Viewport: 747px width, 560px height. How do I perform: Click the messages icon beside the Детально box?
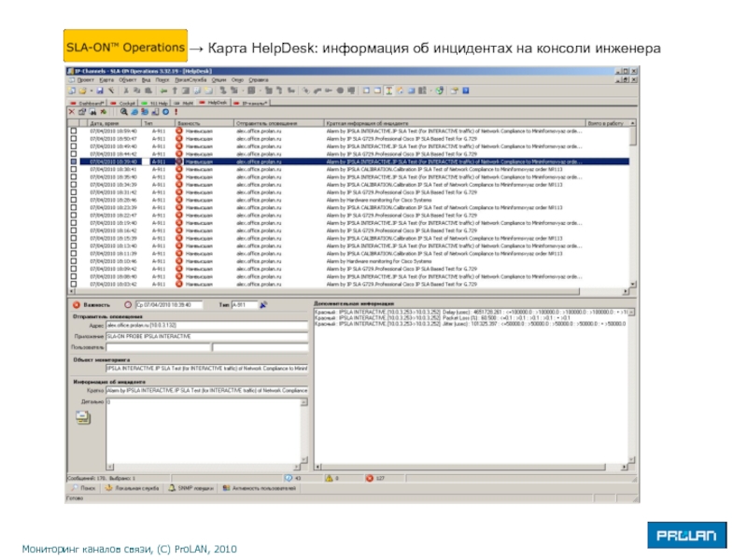pyautogui.click(x=82, y=418)
